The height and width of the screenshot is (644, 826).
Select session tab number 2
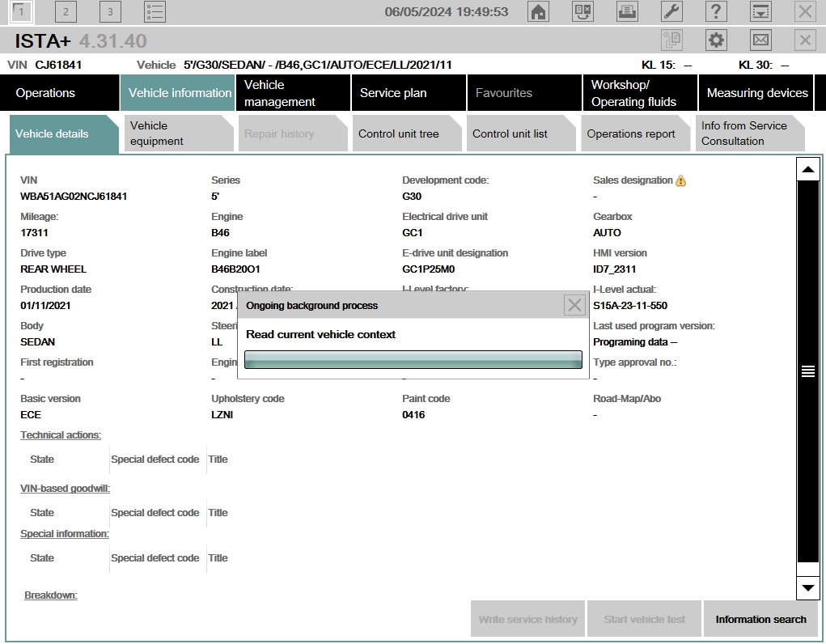pyautogui.click(x=66, y=11)
